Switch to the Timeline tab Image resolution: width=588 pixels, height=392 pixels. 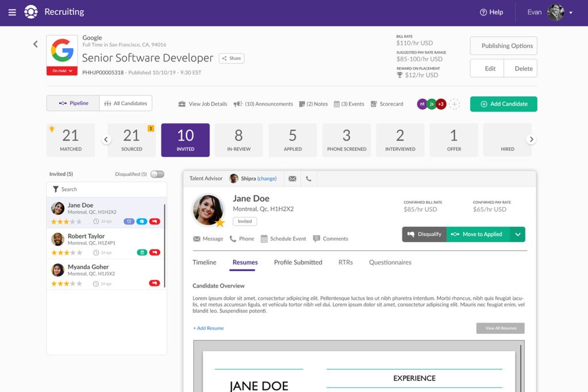[x=204, y=262]
